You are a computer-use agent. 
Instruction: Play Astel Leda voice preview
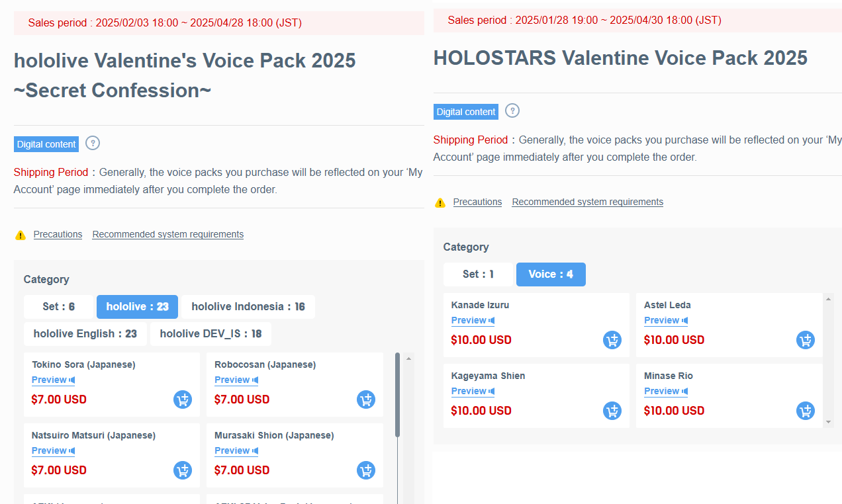[665, 321]
